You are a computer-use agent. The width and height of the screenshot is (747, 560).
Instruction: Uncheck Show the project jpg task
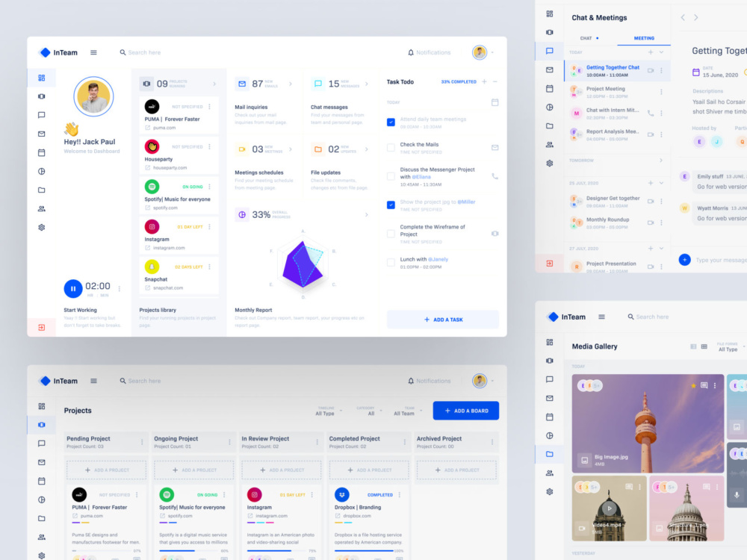[x=391, y=205]
